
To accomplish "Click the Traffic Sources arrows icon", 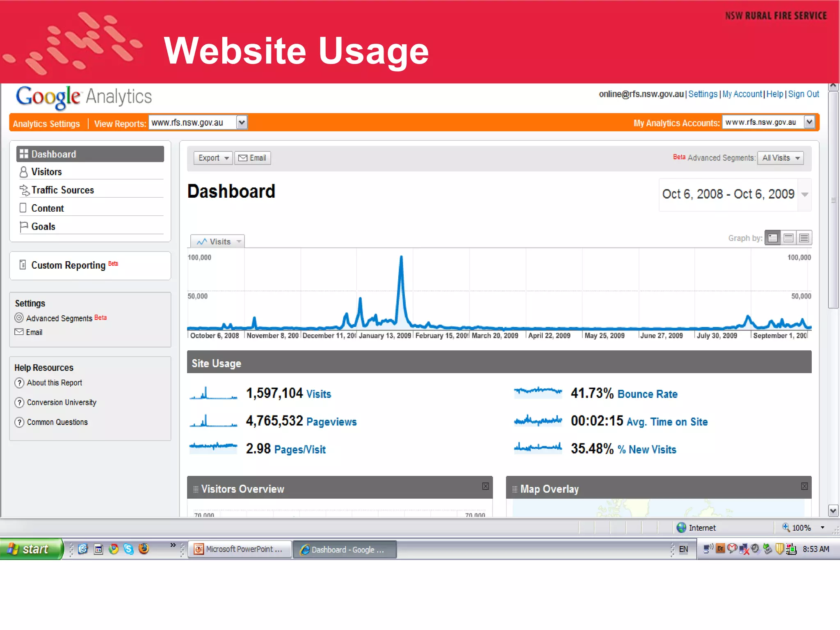I will pos(25,190).
